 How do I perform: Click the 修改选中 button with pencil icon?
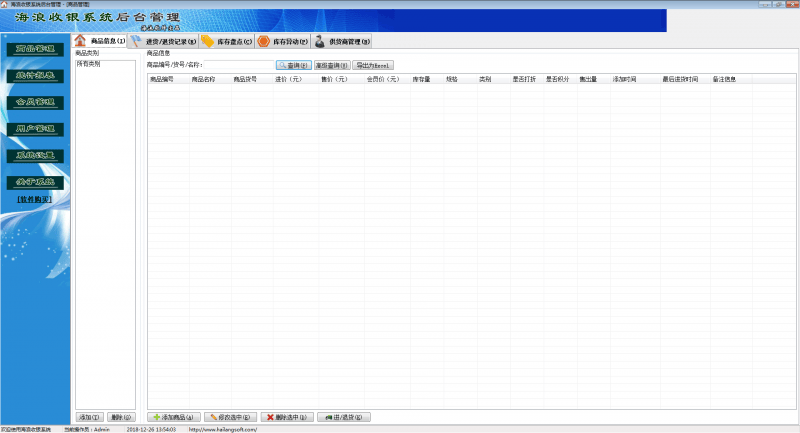pyautogui.click(x=232, y=416)
